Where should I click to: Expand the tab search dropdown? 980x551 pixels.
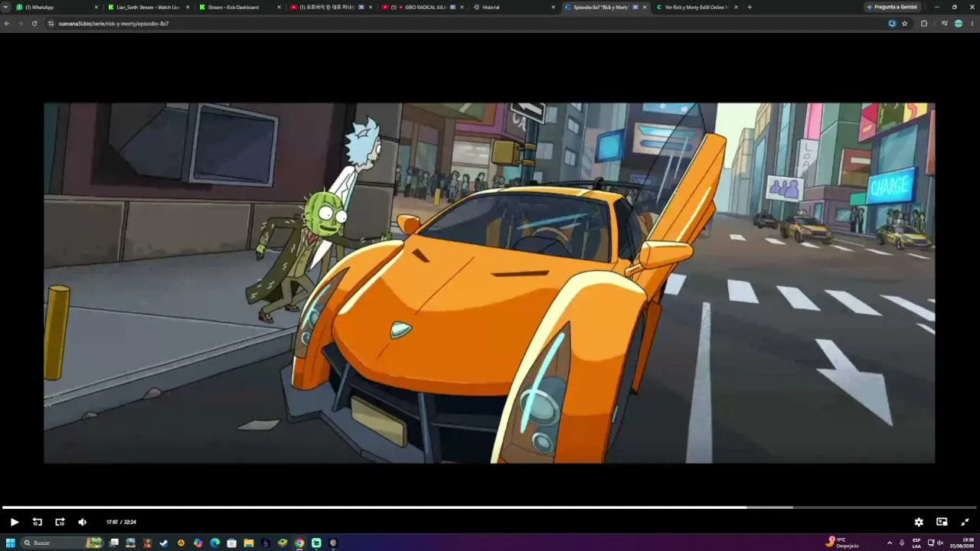[x=6, y=7]
